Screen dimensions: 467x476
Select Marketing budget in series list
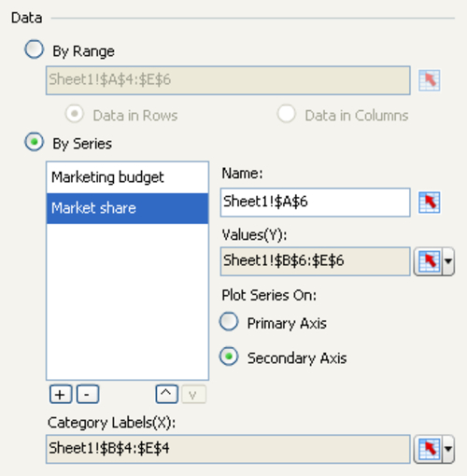click(127, 177)
